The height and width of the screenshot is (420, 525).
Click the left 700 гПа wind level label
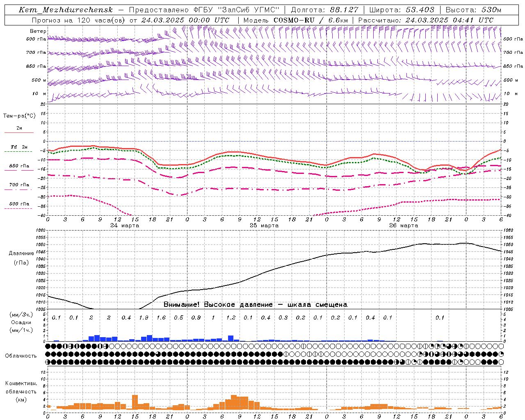pyautogui.click(x=36, y=52)
